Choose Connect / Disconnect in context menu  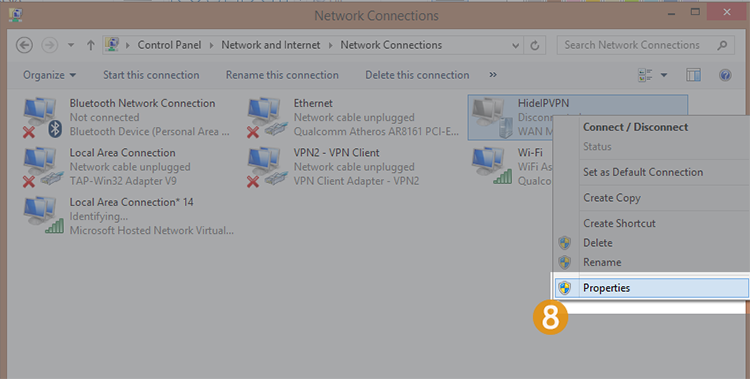[635, 127]
